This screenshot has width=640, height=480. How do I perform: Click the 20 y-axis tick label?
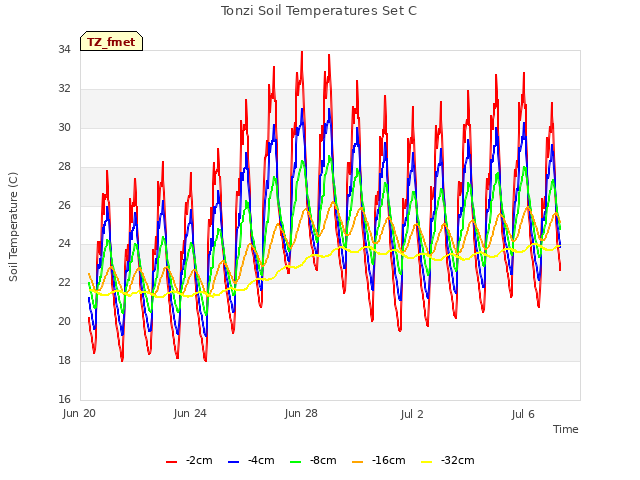point(64,322)
